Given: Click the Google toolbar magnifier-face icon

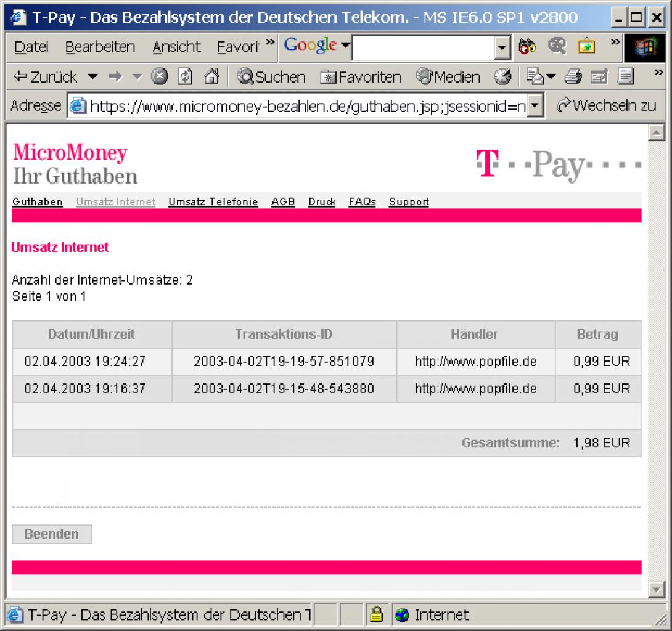Looking at the screenshot, I should click(x=557, y=46).
